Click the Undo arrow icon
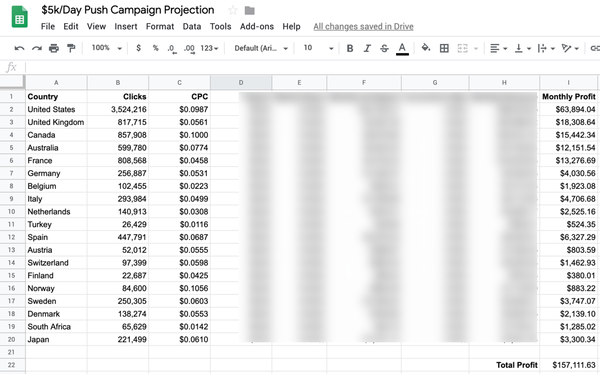This screenshot has width=600, height=374. [19, 48]
